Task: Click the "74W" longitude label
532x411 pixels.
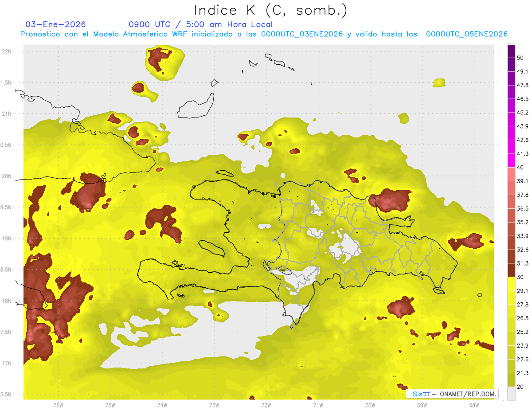Action: [162, 405]
